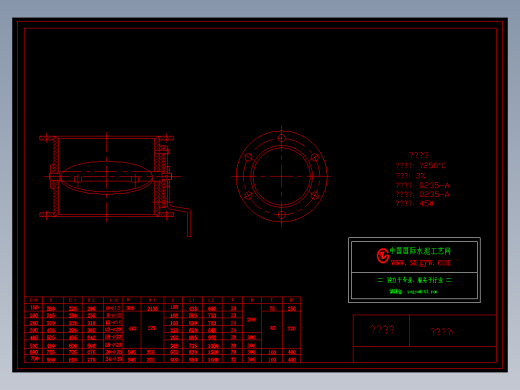Click the merged cell showing 443
Screen dimensions: 520x390
[x=132, y=328]
